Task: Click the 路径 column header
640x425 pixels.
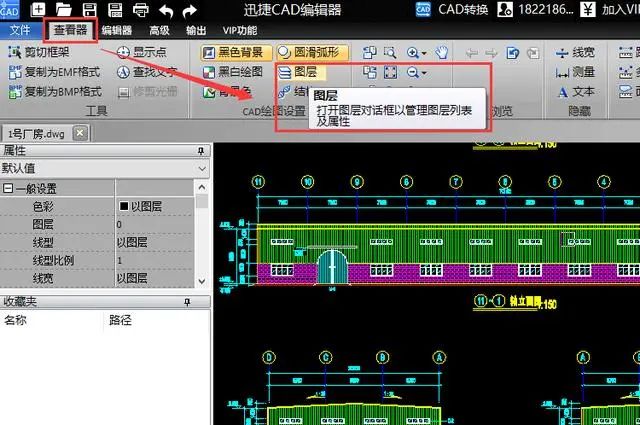Action: point(120,320)
